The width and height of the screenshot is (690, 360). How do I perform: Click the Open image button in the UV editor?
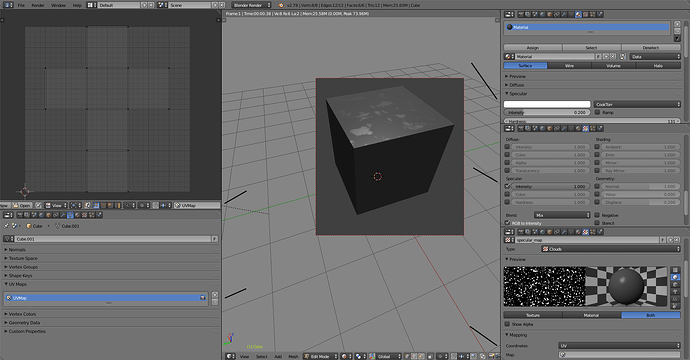point(22,205)
